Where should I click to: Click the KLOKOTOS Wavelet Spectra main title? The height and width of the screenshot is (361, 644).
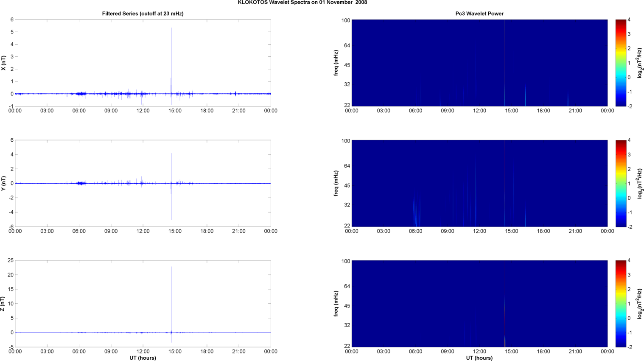[x=302, y=3]
